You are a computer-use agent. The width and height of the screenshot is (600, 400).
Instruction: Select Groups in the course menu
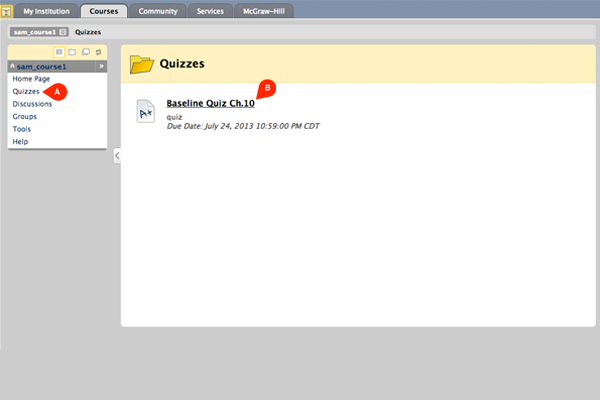tap(24, 116)
